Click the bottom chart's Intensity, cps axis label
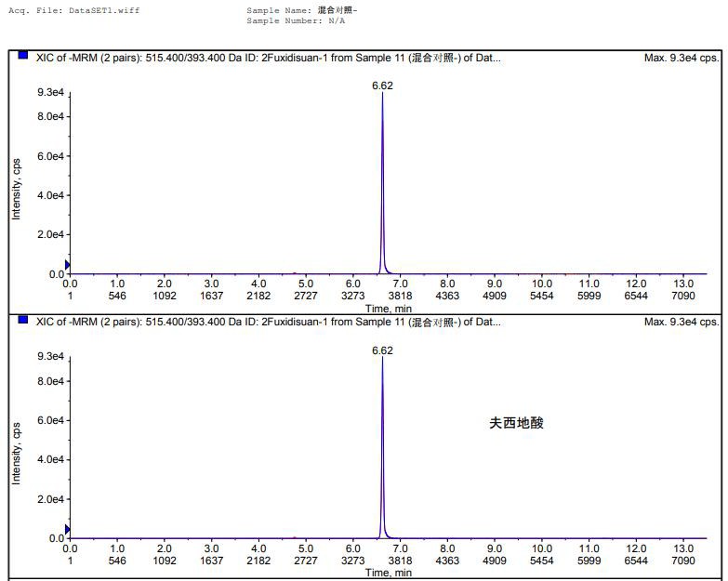The image size is (728, 581). click(x=16, y=454)
